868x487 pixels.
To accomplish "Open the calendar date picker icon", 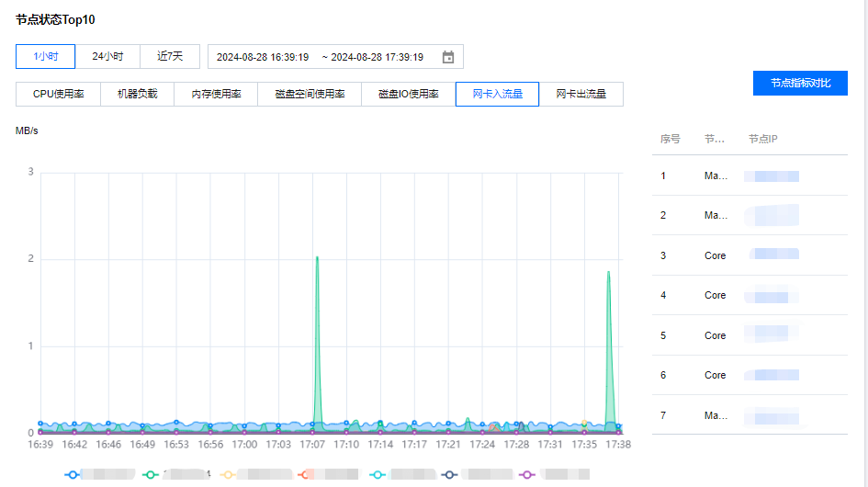I will coord(448,57).
